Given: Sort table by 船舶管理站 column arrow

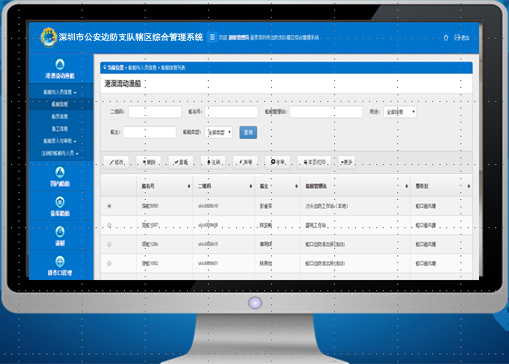Looking at the screenshot, I should (x=406, y=186).
